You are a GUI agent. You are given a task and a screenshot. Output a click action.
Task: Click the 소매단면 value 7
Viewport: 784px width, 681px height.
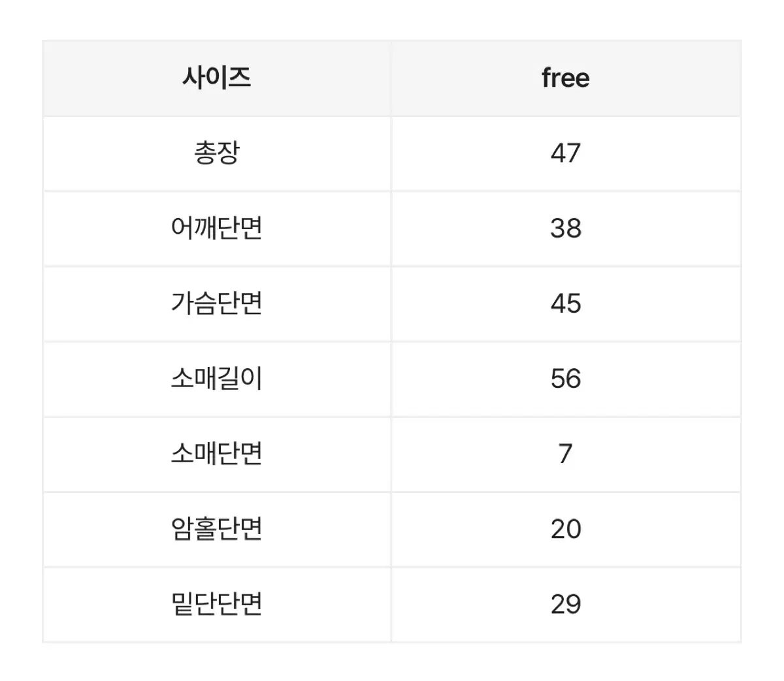tap(566, 454)
